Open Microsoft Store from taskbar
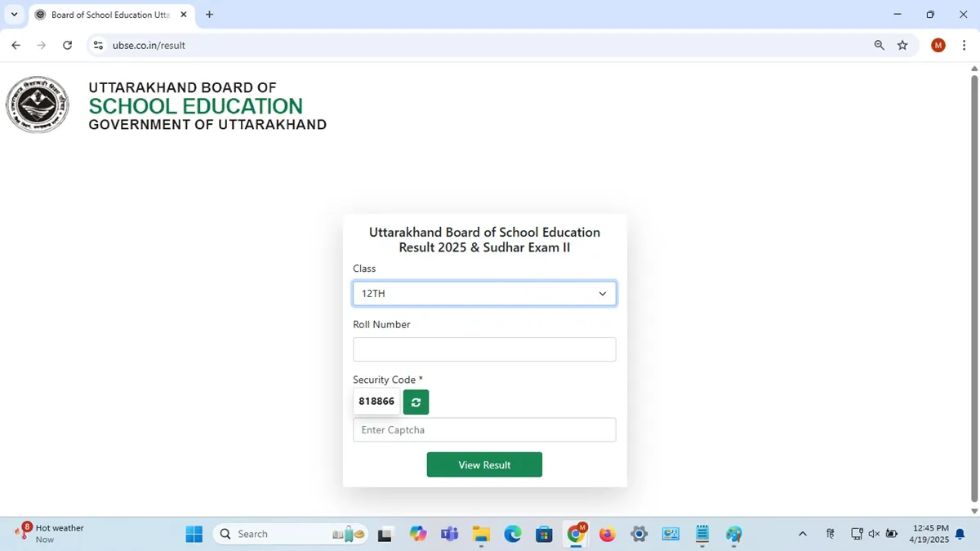 [544, 534]
